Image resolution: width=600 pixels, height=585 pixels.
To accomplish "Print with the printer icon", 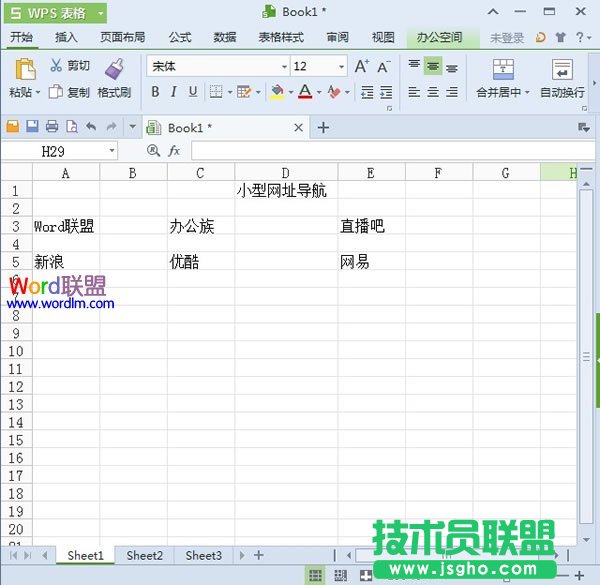I will point(52,126).
